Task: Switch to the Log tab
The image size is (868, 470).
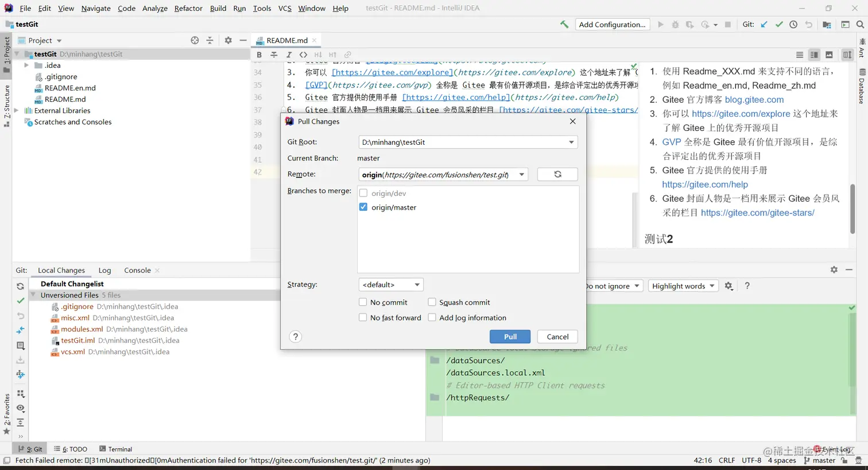Action: 104,270
